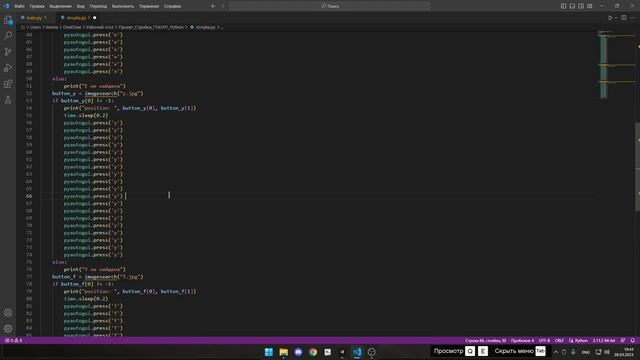The height and width of the screenshot is (360, 640).
Task: Open the Справка menu
Action: 172,6
